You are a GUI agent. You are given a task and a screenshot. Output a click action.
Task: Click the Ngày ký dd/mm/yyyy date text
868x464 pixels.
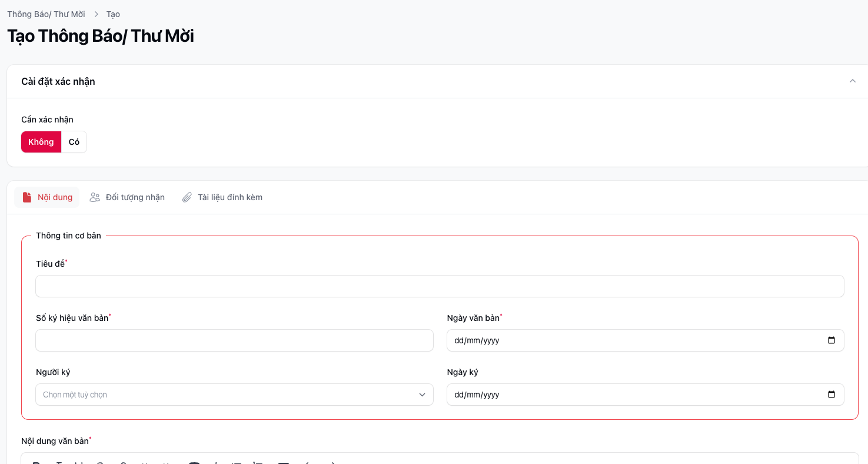point(477,395)
